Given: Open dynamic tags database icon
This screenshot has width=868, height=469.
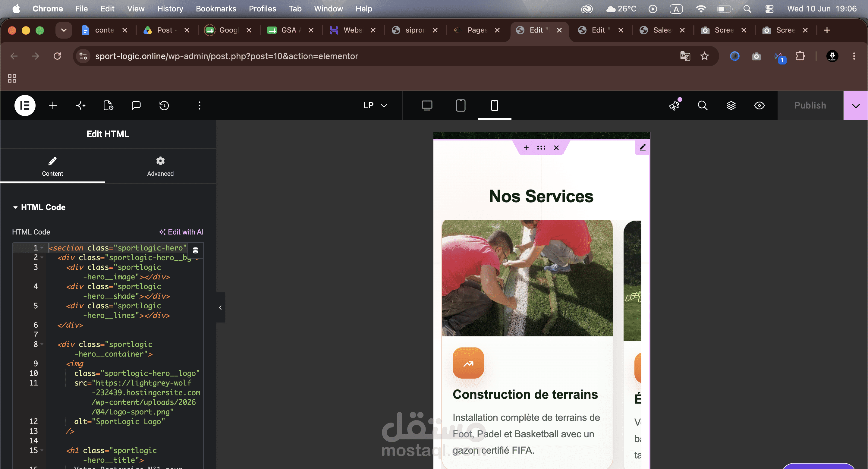Looking at the screenshot, I should pos(195,250).
